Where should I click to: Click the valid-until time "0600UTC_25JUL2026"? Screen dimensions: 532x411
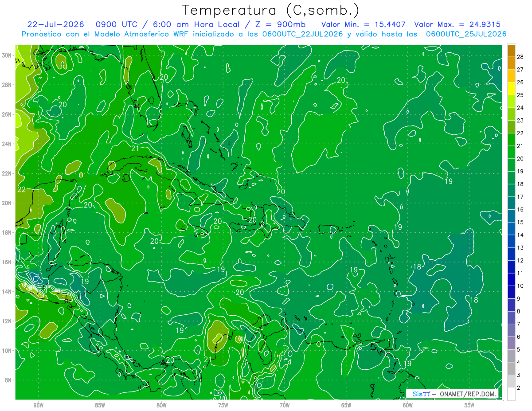(466, 34)
